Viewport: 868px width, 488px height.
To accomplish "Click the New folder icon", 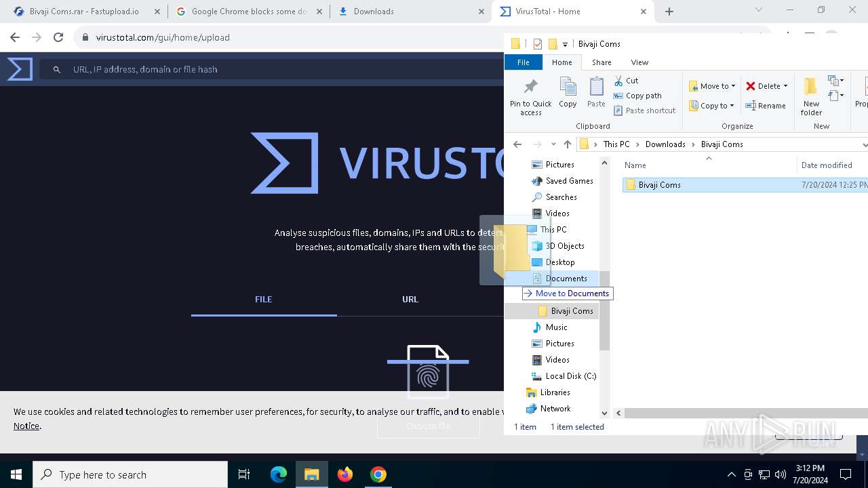I will pyautogui.click(x=811, y=87).
